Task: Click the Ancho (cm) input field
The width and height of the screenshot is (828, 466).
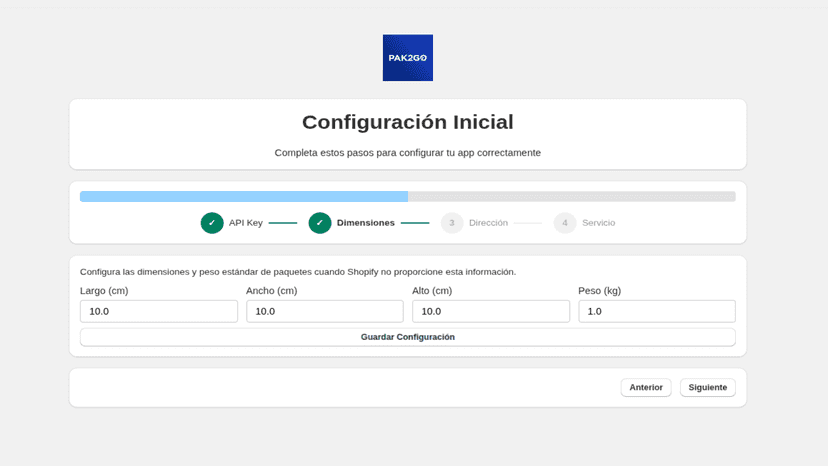Action: 325,311
